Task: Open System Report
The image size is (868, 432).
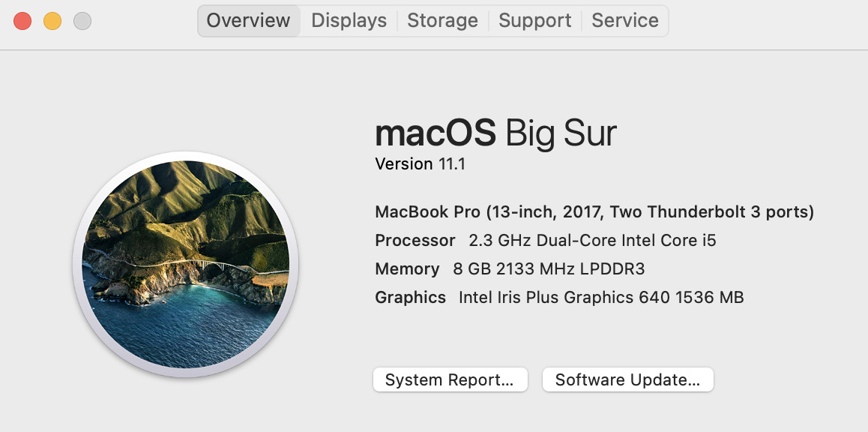Action: pos(450,380)
